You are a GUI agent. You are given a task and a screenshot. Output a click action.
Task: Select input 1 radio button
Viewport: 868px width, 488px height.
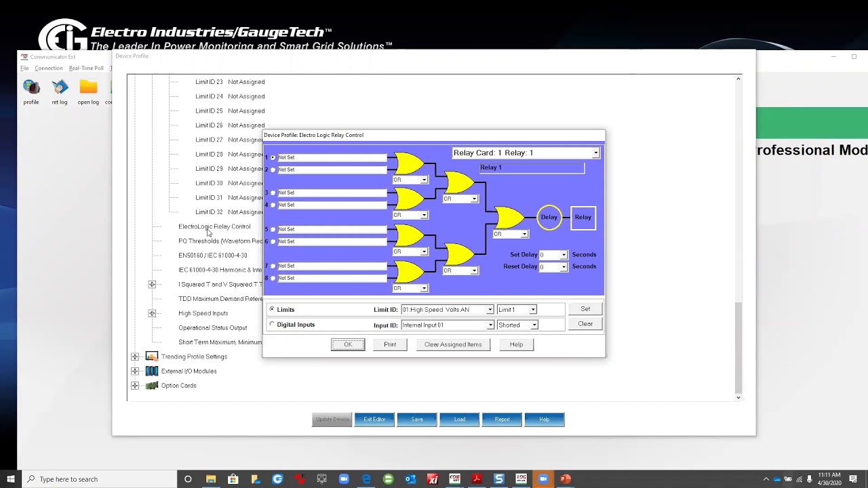coord(273,157)
